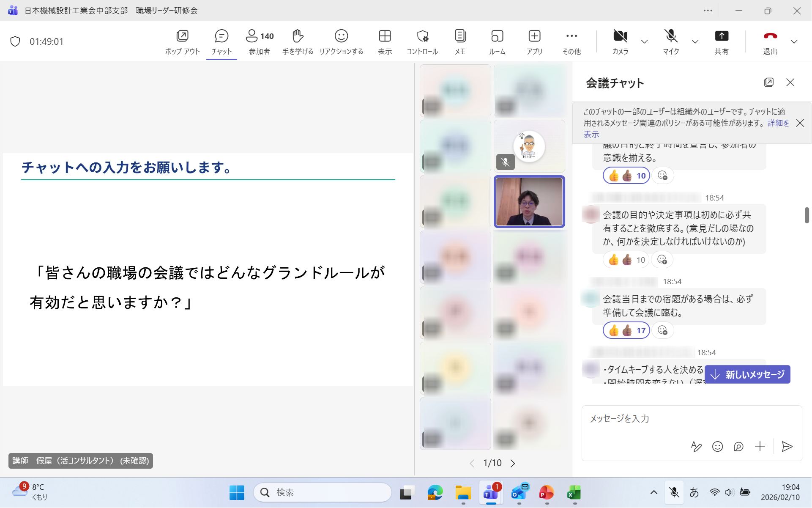Expand camera options dropdown arrow
Image resolution: width=812 pixels, height=508 pixels.
tap(644, 41)
